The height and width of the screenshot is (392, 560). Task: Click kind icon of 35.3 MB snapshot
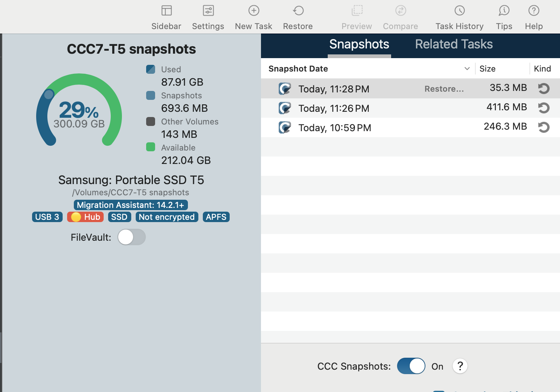click(544, 88)
